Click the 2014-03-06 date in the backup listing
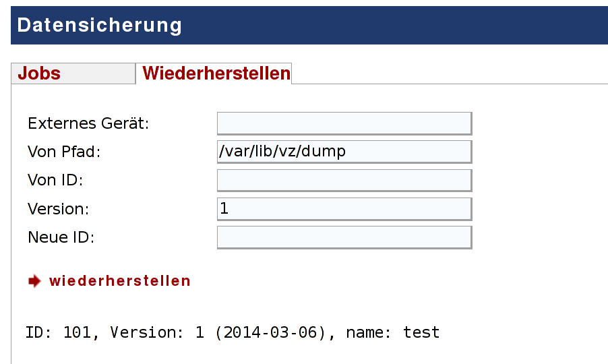This screenshot has height=364, width=608. click(270, 332)
